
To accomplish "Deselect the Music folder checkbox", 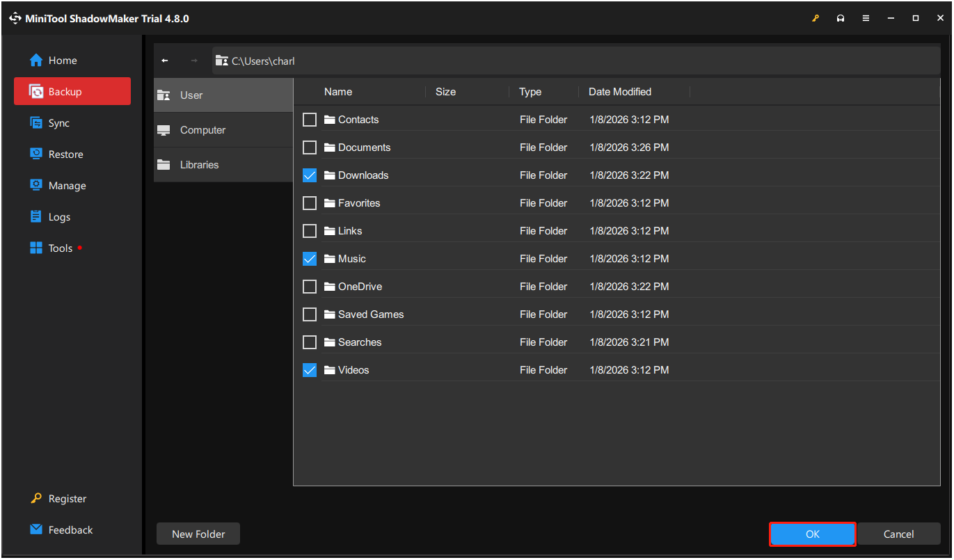I will coord(310,258).
